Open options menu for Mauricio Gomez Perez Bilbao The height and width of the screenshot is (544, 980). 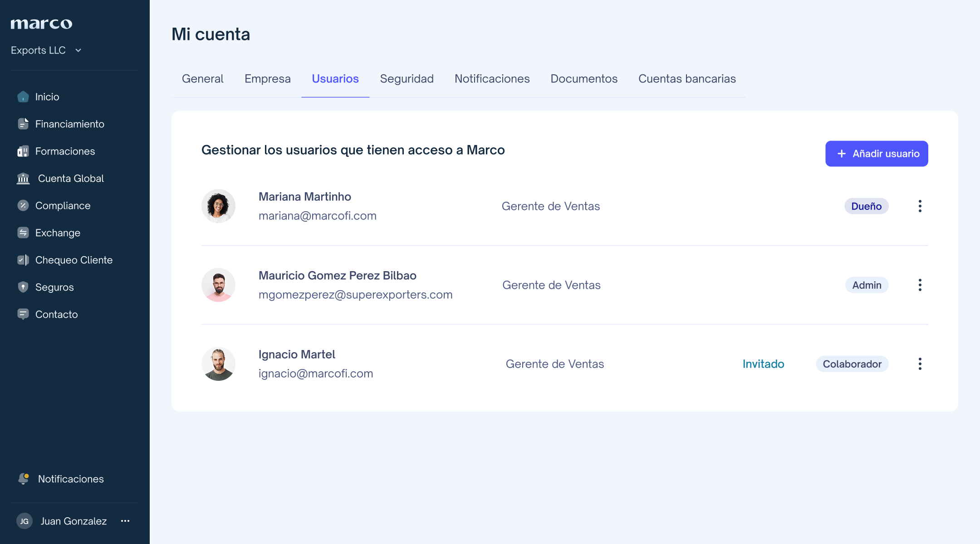[920, 285]
